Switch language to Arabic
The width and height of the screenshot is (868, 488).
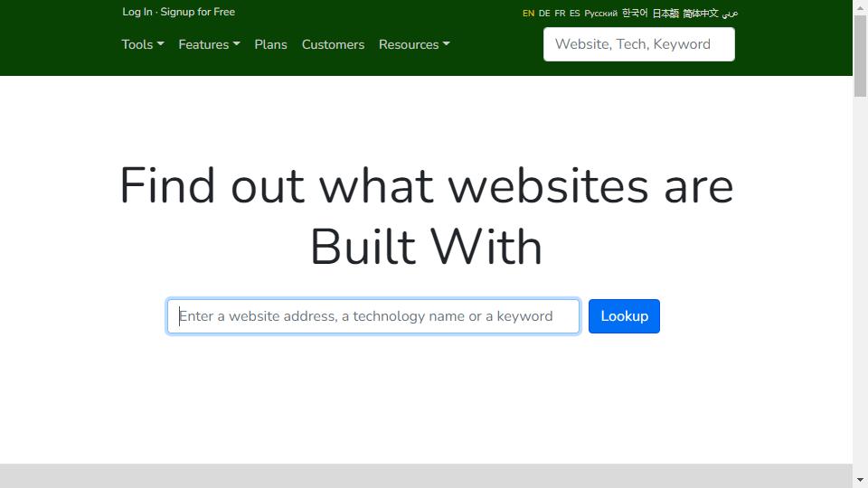tap(730, 14)
